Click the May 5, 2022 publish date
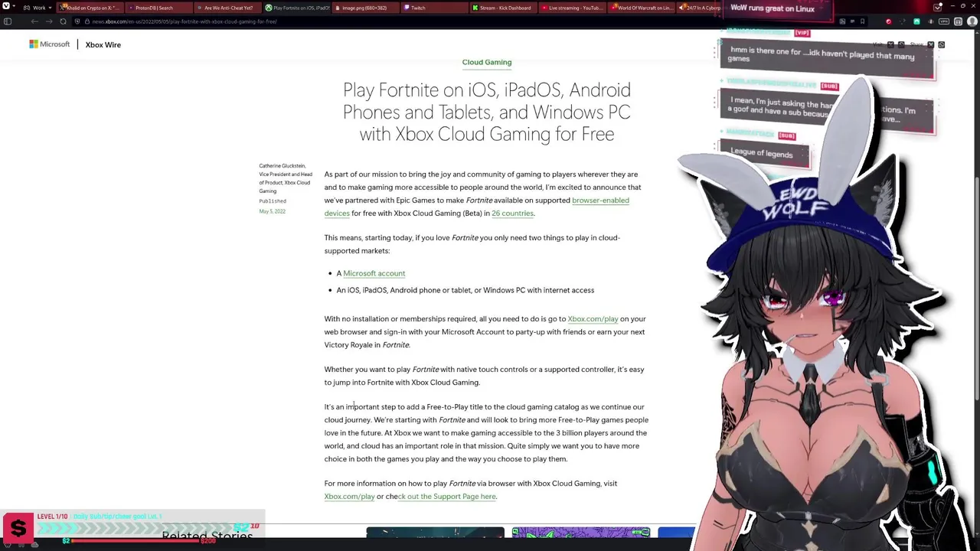980x551 pixels. 272,211
